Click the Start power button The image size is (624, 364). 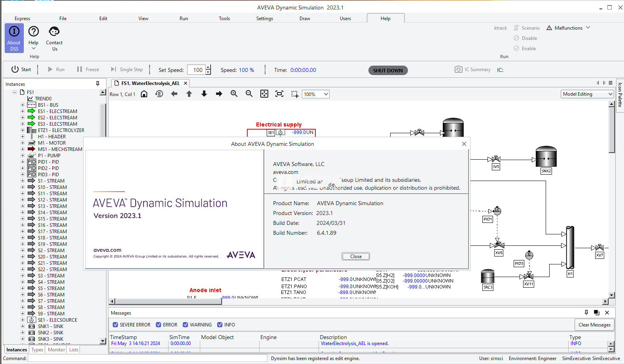[21, 69]
